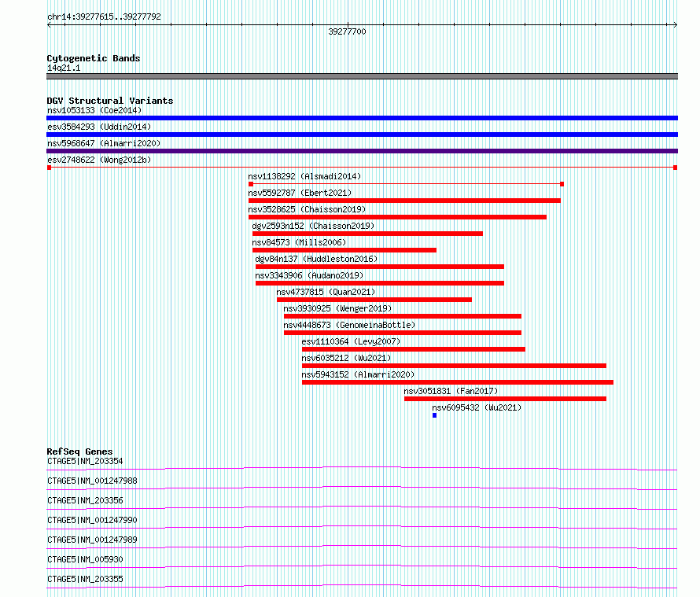Click the right red endpoint of esv2748622

click(x=675, y=168)
